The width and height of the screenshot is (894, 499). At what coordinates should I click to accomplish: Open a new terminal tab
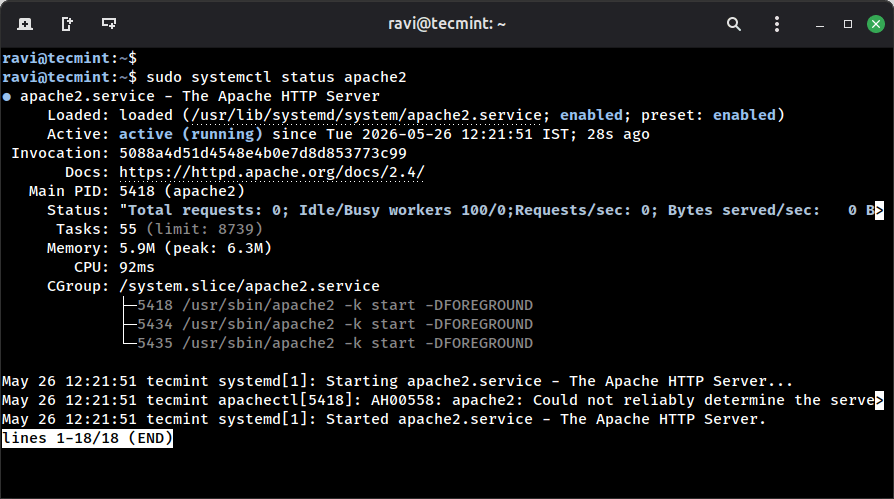point(25,24)
